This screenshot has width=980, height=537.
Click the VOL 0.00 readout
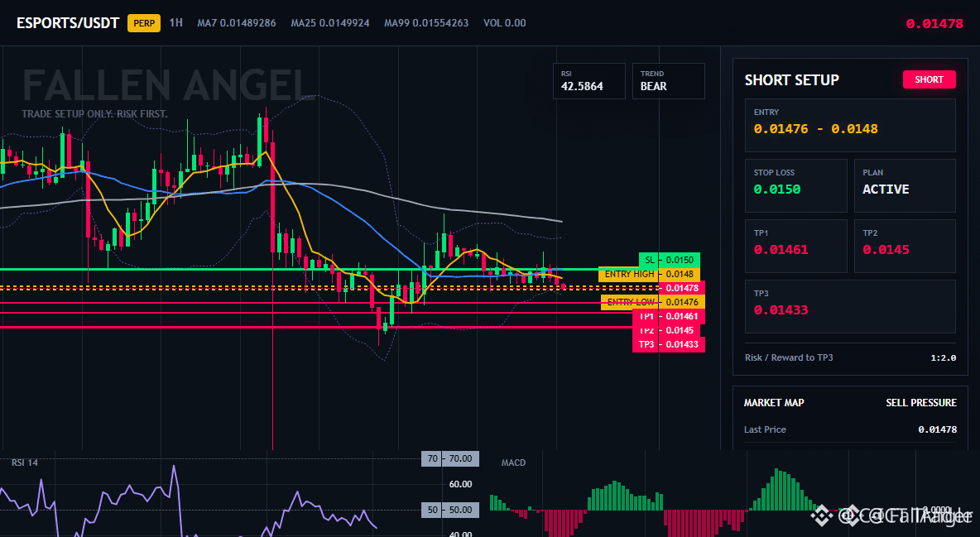[504, 23]
